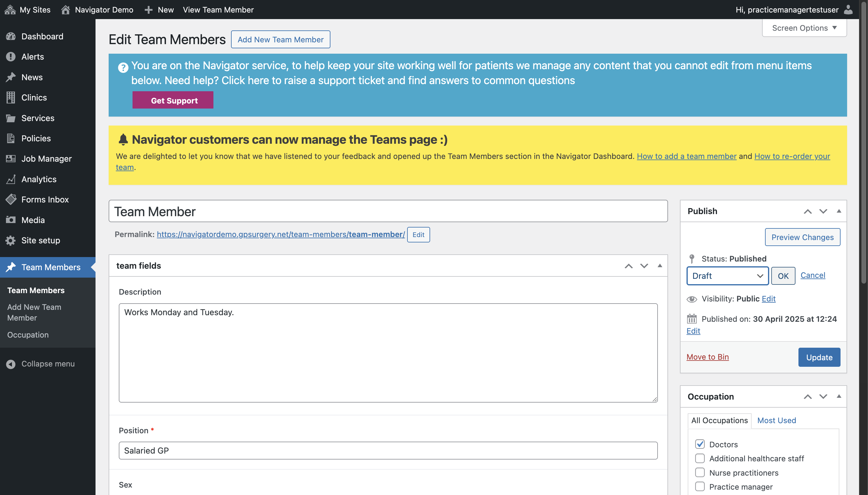Click the OK status button
This screenshot has width=868, height=495.
point(783,276)
